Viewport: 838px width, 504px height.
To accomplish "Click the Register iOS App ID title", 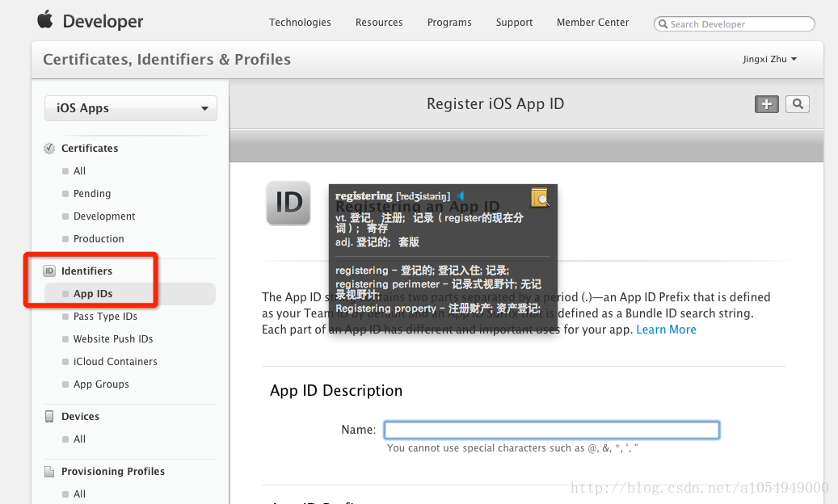I will pyautogui.click(x=495, y=104).
